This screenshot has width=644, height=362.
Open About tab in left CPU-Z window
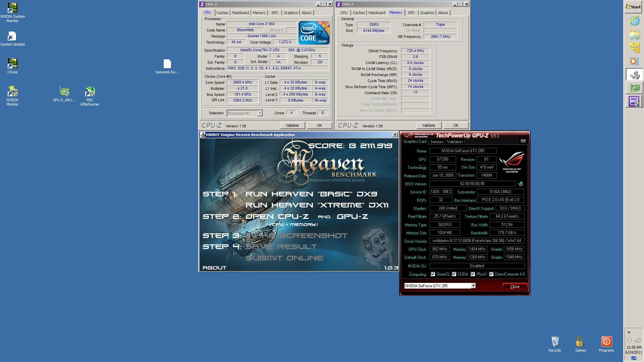pos(307,13)
